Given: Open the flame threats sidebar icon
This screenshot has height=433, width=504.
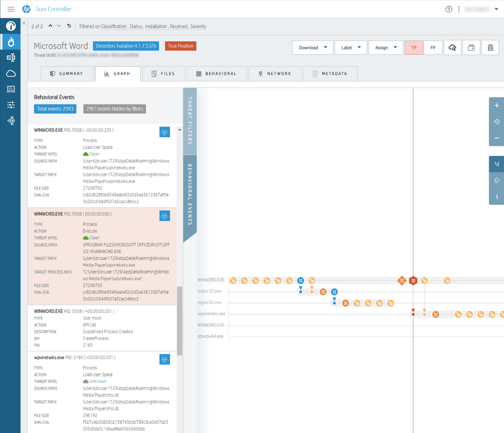Looking at the screenshot, I should (11, 42).
